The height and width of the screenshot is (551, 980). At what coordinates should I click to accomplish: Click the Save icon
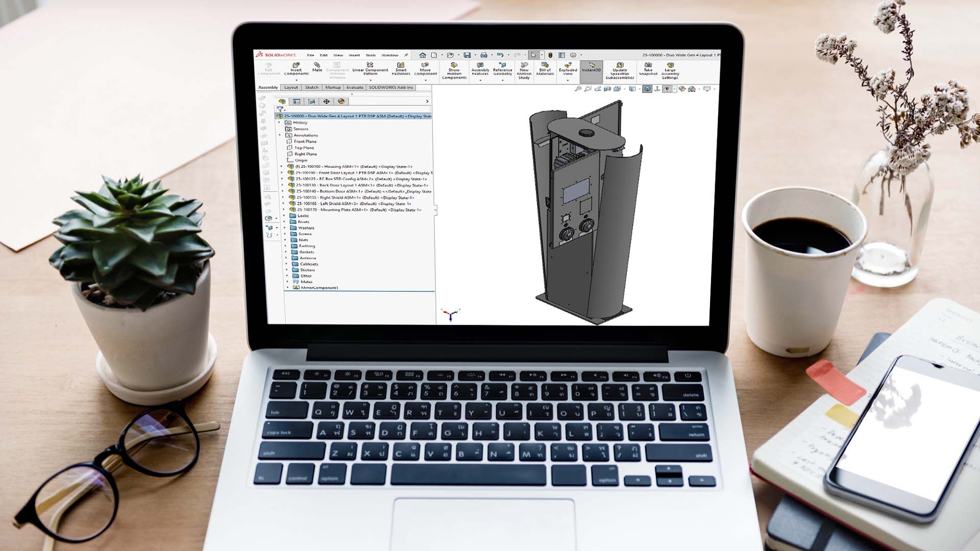point(467,55)
